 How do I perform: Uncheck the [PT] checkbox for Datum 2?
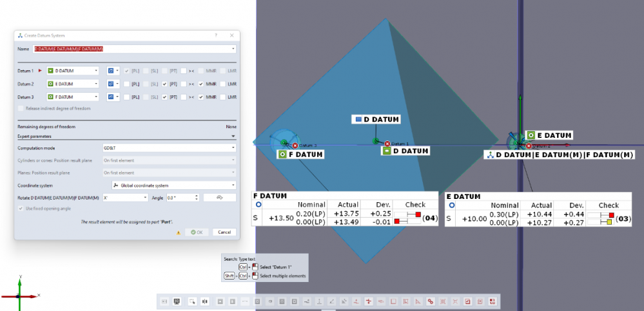(164, 84)
